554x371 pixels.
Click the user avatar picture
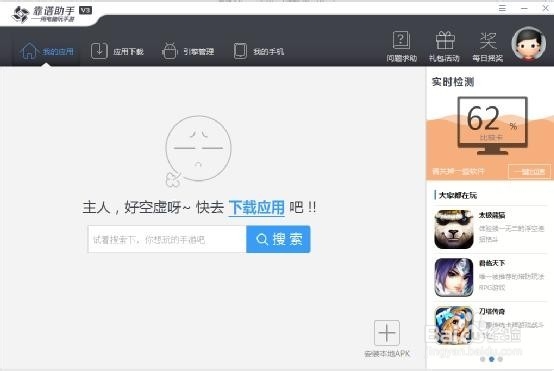(x=529, y=45)
